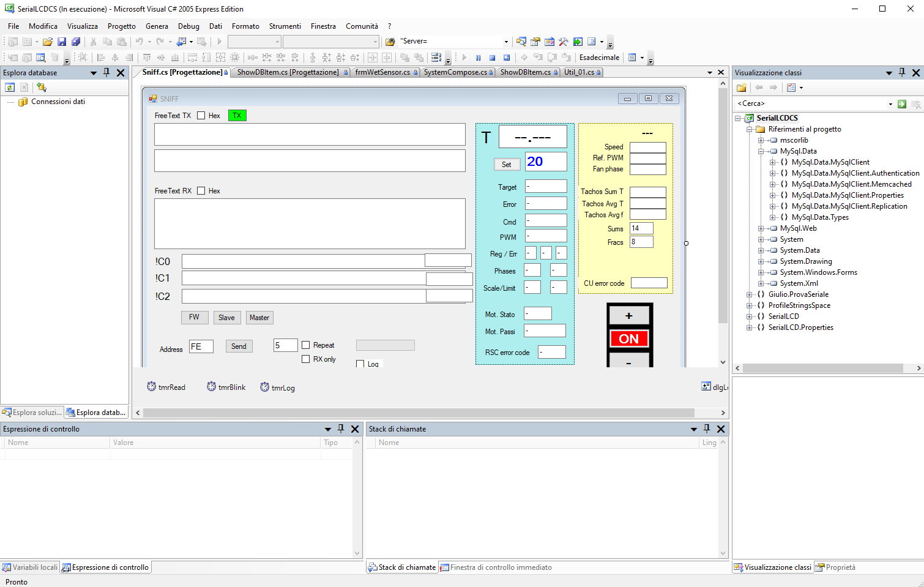Collapse the Riferimenti al progetto folder
Screen dimensions: 924x587
coord(750,129)
